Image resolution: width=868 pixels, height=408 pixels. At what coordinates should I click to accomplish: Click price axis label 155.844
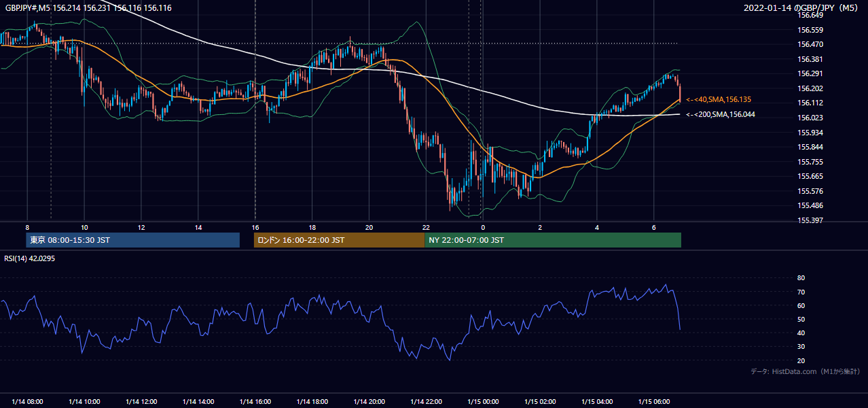[x=810, y=147]
